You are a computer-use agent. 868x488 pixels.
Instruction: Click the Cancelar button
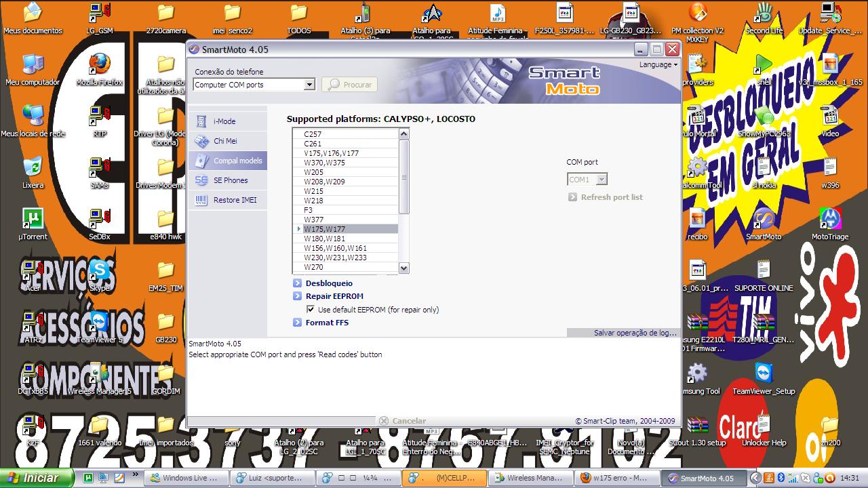coord(402,421)
